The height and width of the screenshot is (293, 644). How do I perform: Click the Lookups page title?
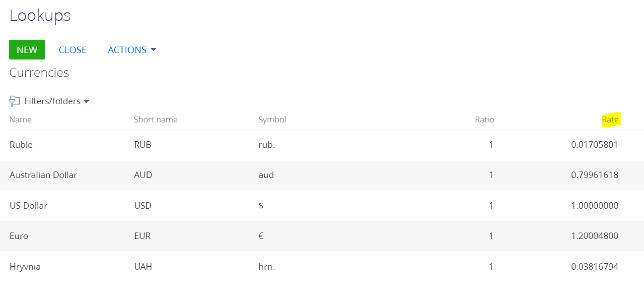(40, 15)
